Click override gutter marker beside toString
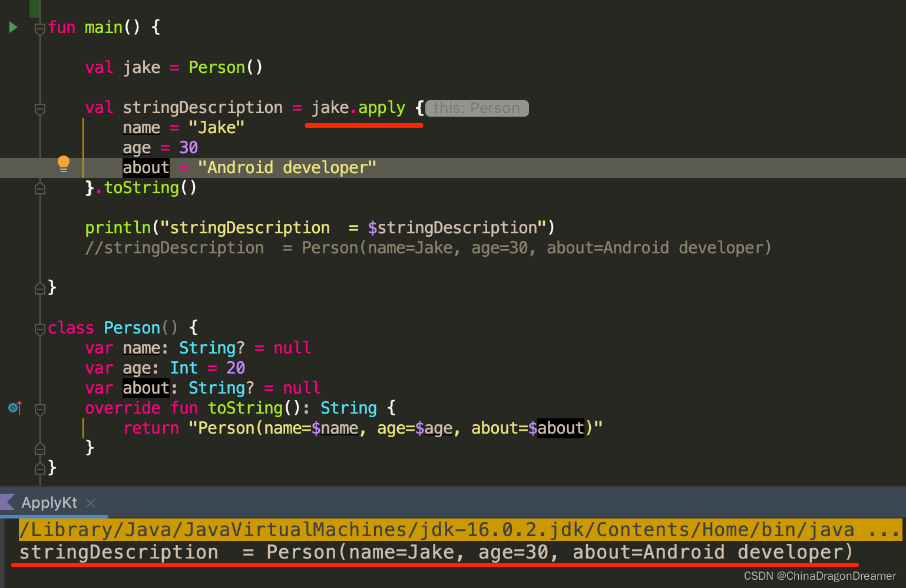906x588 pixels. pyautogui.click(x=15, y=407)
